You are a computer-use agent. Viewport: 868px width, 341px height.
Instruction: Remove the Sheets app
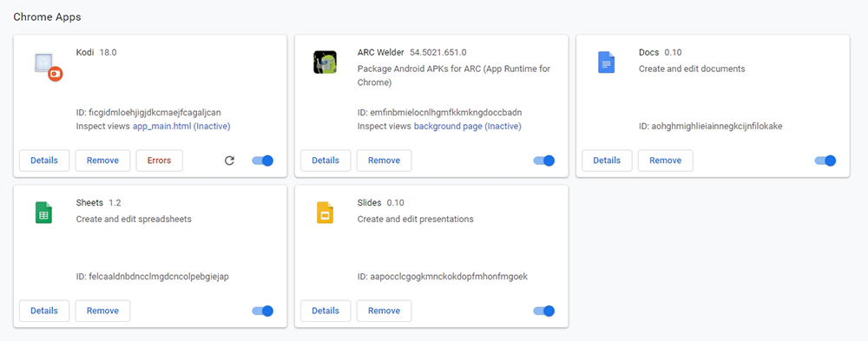[103, 311]
